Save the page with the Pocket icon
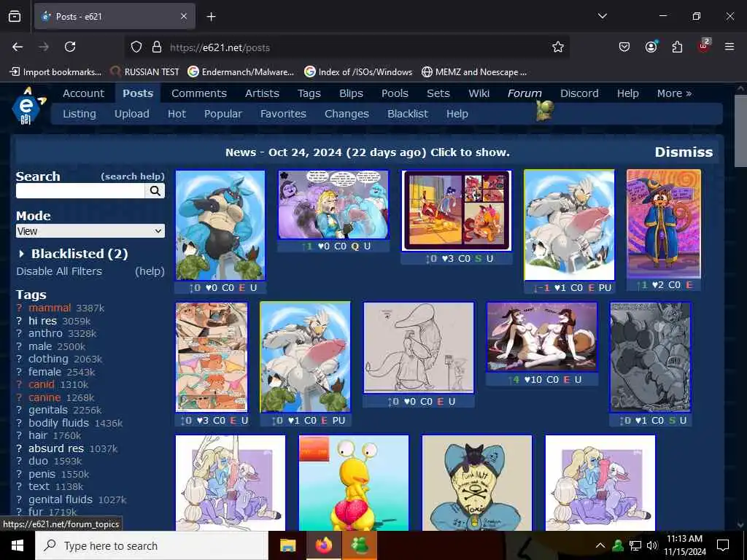747x560 pixels. click(624, 47)
